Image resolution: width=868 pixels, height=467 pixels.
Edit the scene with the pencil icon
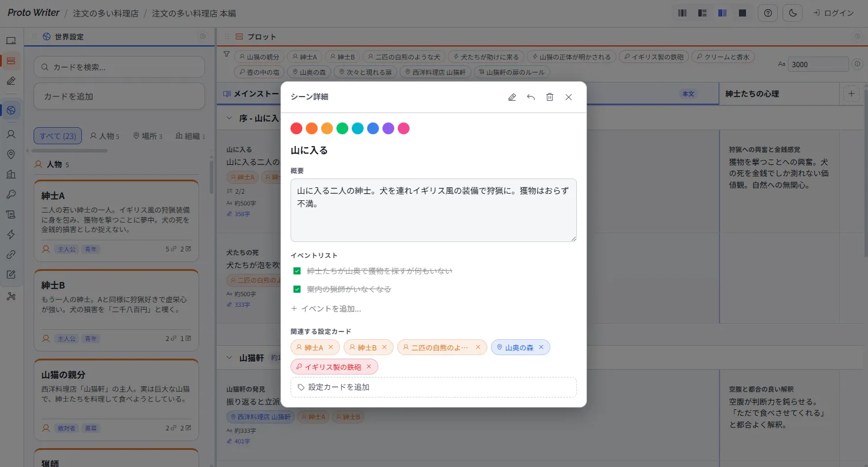coord(511,97)
